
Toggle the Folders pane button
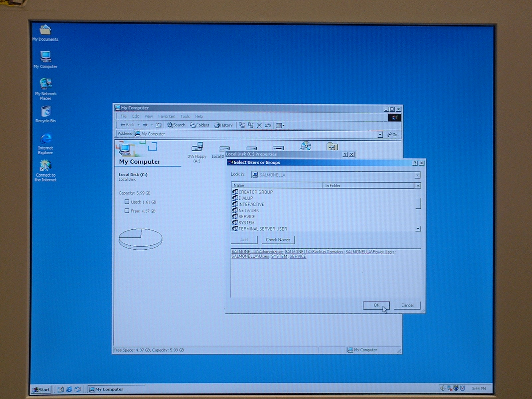(x=199, y=125)
